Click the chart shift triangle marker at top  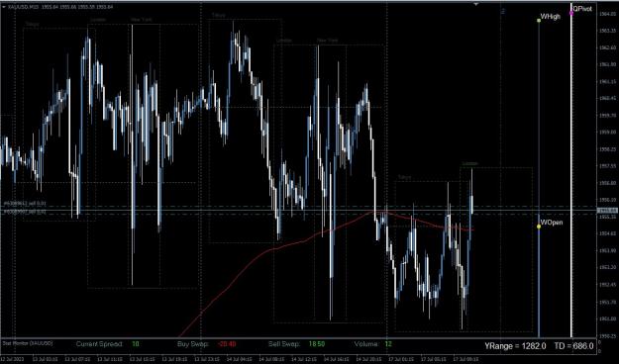476,4
